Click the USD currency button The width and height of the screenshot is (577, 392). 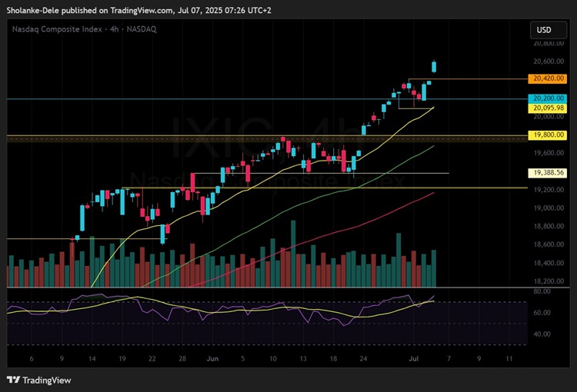click(x=549, y=30)
